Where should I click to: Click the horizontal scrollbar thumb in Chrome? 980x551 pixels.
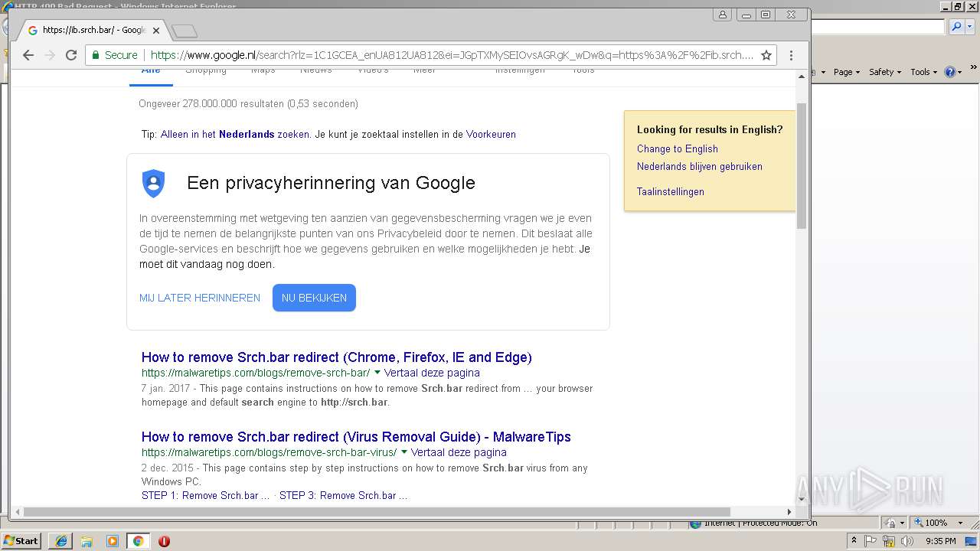tap(377, 511)
